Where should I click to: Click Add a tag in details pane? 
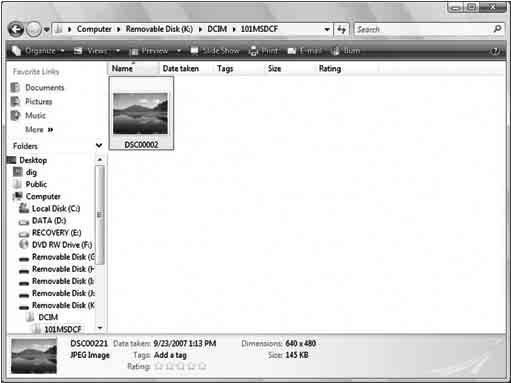[x=170, y=355]
